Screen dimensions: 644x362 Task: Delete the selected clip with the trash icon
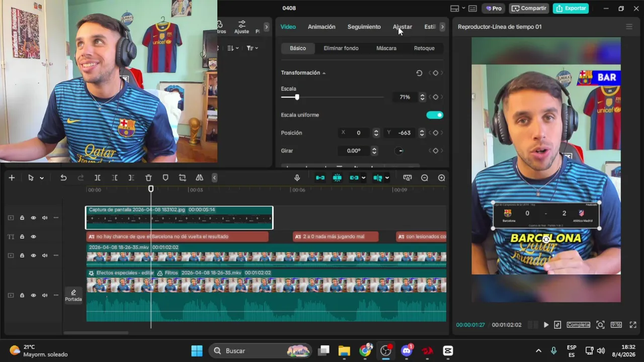pos(148,177)
